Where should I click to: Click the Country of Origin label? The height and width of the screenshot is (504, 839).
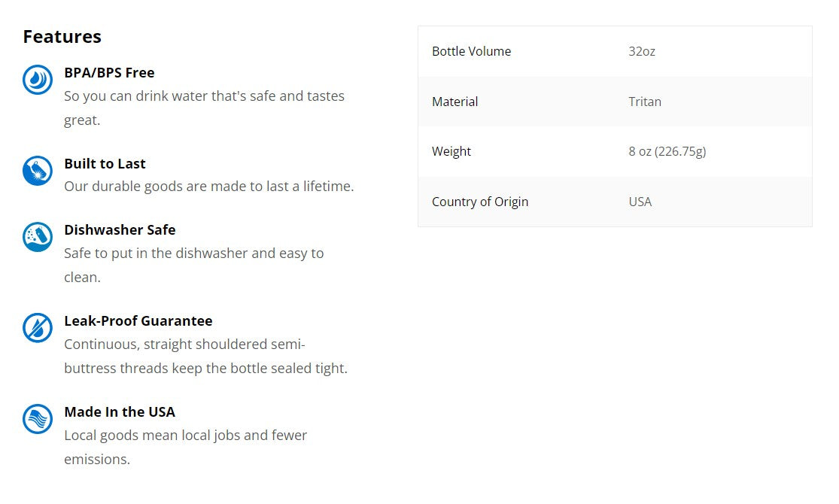(480, 202)
